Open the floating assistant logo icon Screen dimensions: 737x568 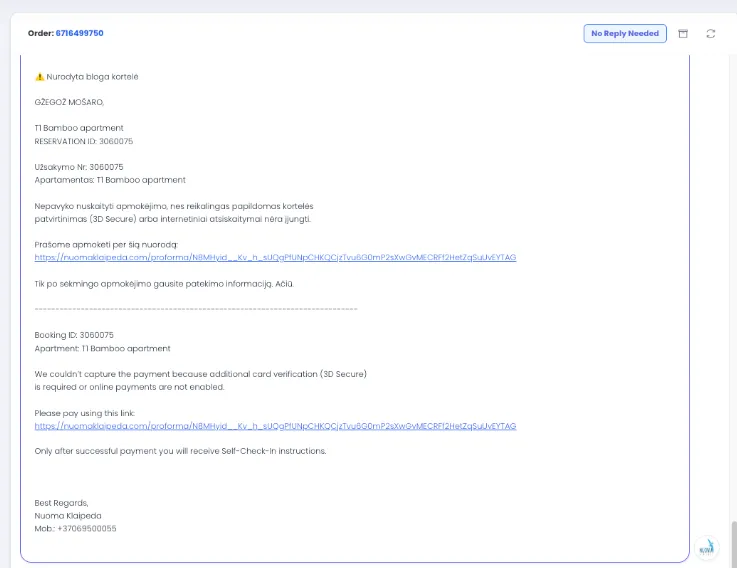706,548
